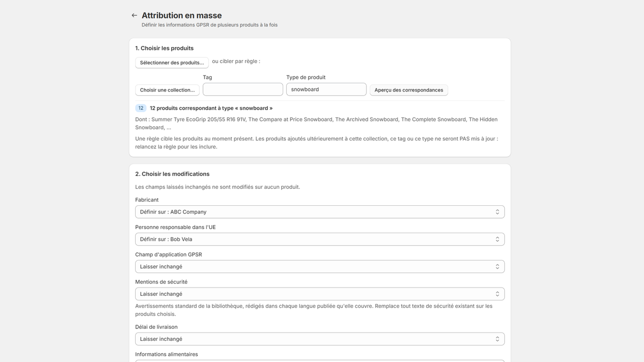The height and width of the screenshot is (362, 644).
Task: Go back using the arrow beside Attribution en masse
Action: tap(134, 16)
